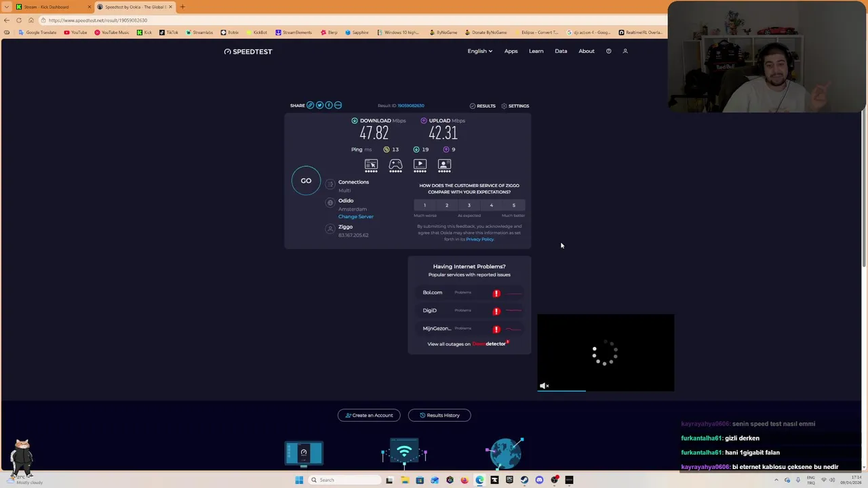Open Result ID 19059082630 link

pos(410,106)
